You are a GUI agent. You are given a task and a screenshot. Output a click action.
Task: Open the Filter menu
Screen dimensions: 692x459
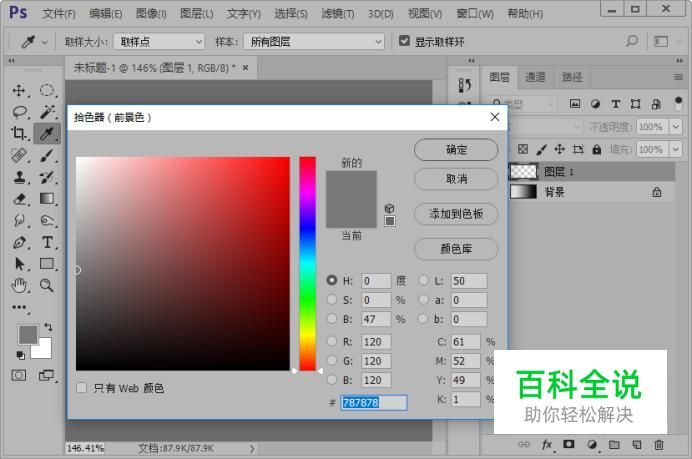(x=338, y=14)
